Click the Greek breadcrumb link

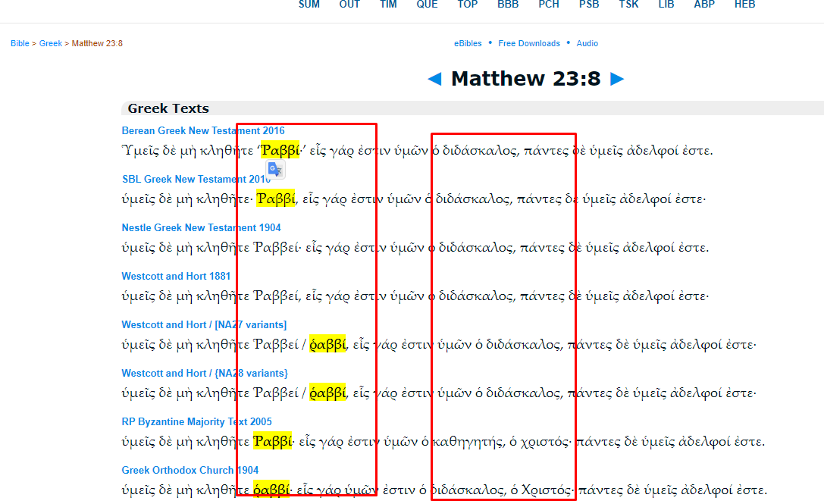pyautogui.click(x=51, y=44)
